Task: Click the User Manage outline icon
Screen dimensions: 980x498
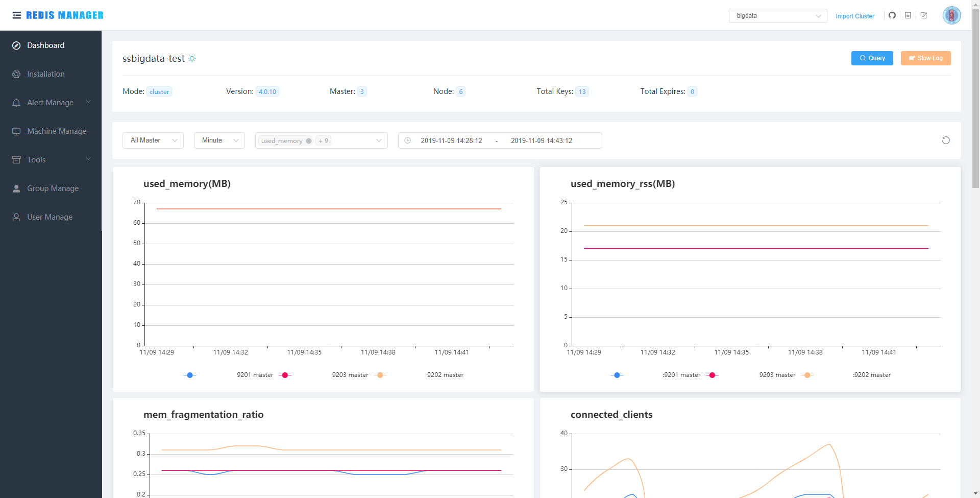Action: tap(16, 217)
